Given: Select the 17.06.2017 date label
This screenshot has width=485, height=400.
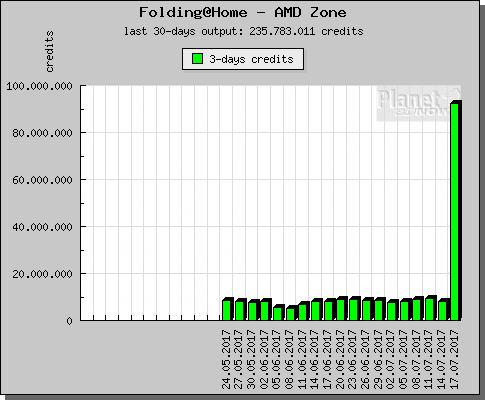Looking at the screenshot, I should point(328,359).
